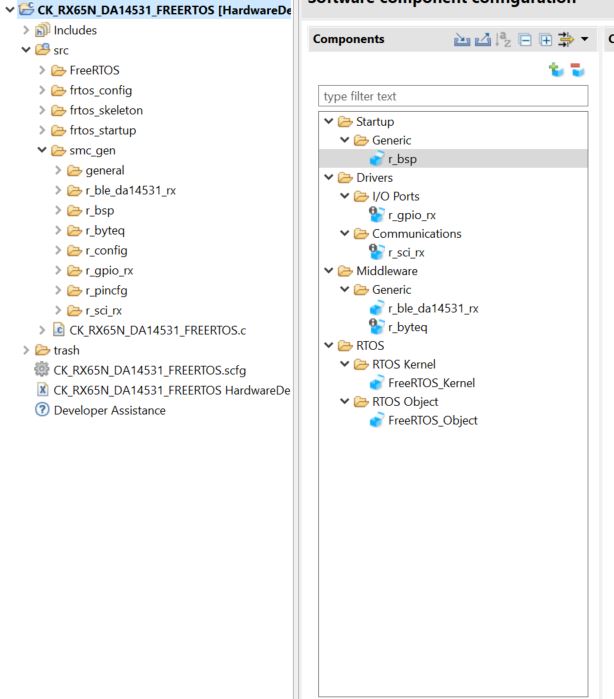Open Developer Assistance in project tree
The width and height of the screenshot is (614, 699).
coord(100,411)
